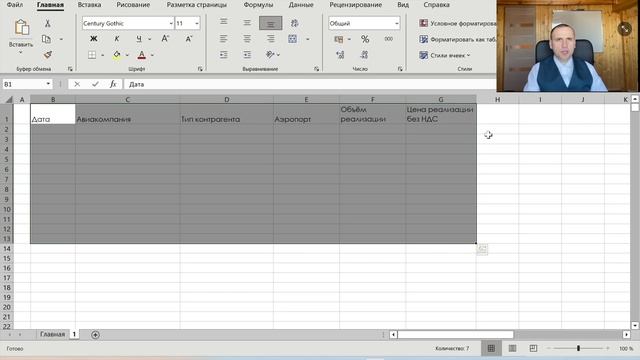
Task: Click the fill color bucket icon
Action: click(117, 55)
